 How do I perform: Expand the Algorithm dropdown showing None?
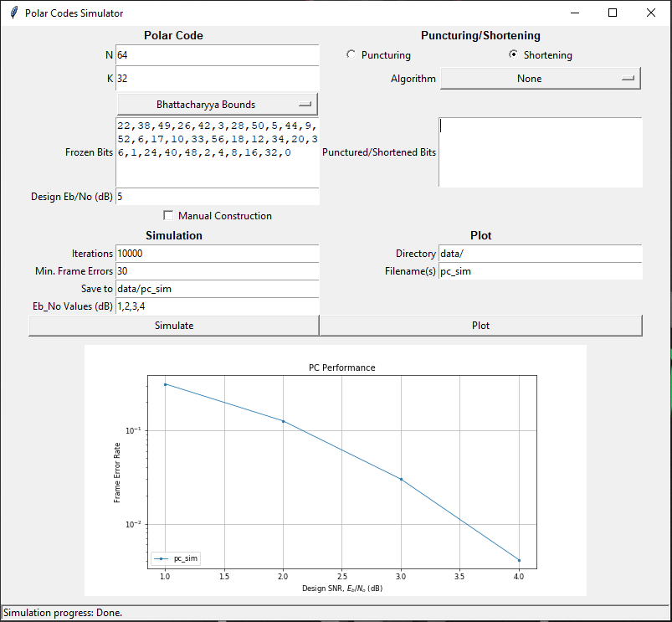tap(540, 79)
